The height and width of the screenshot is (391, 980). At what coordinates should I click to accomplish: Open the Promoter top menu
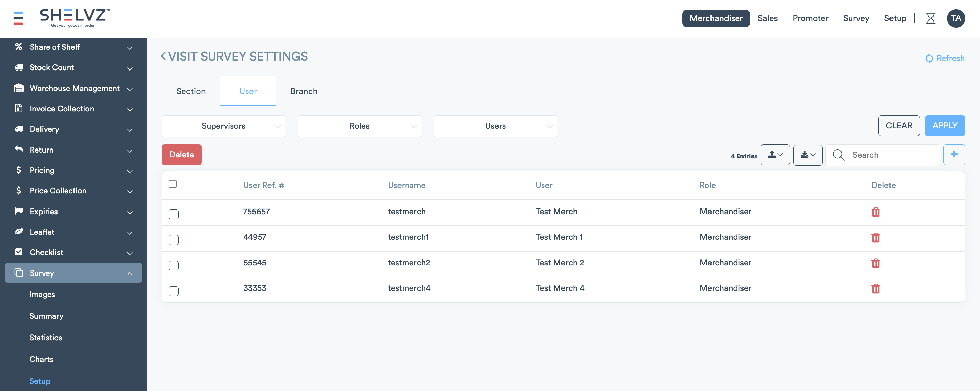[810, 18]
